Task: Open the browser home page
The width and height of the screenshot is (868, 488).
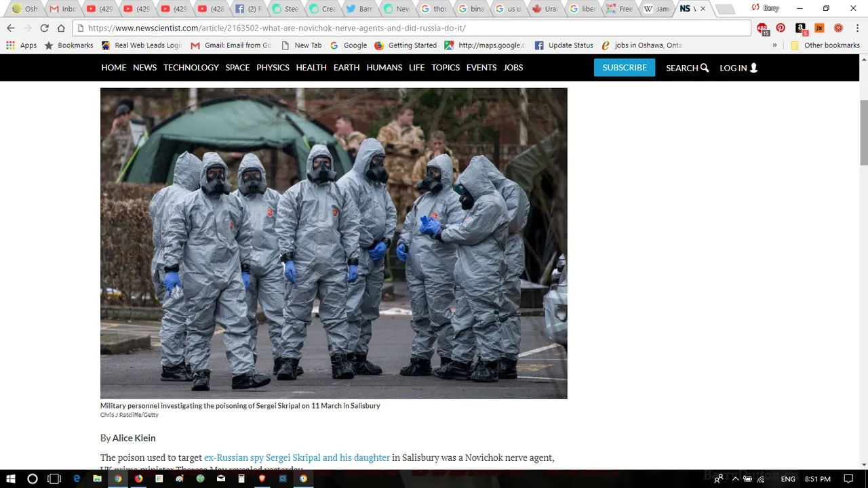Action: point(61,28)
